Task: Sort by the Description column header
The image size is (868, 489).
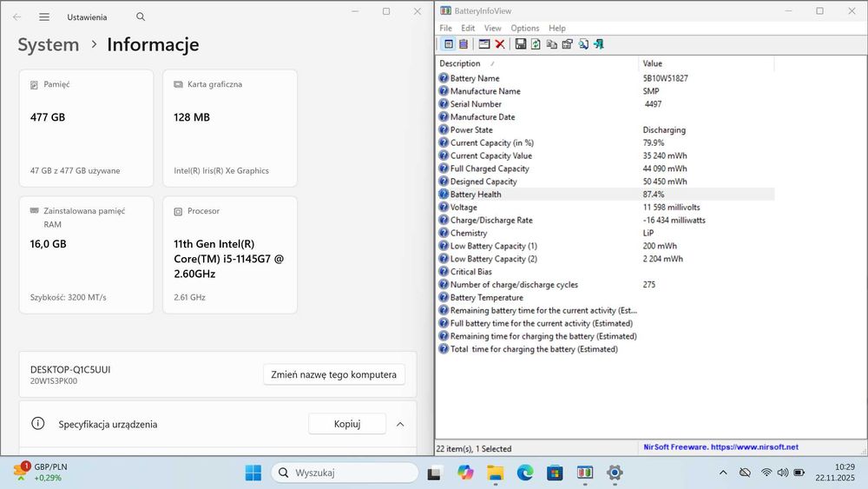Action: point(537,63)
